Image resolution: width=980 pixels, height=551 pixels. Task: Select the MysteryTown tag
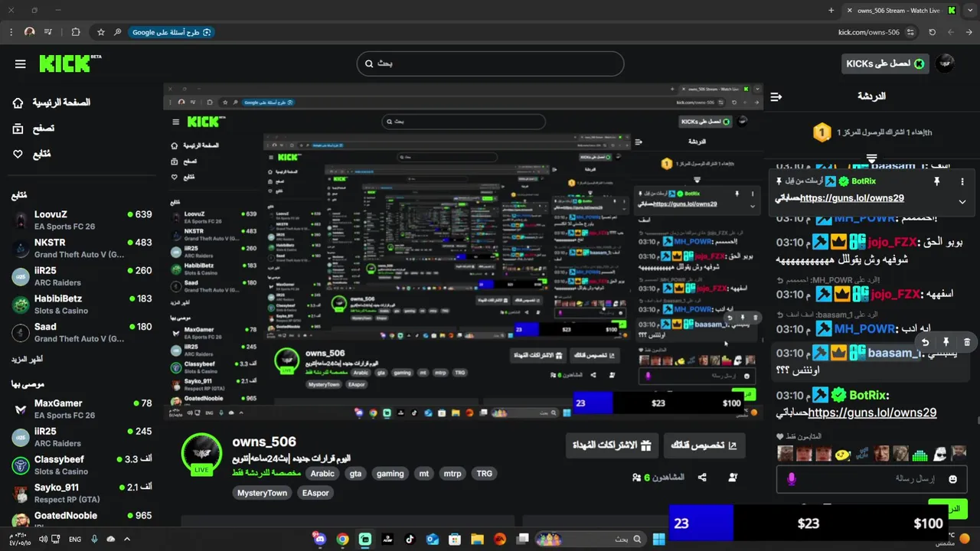(x=262, y=493)
